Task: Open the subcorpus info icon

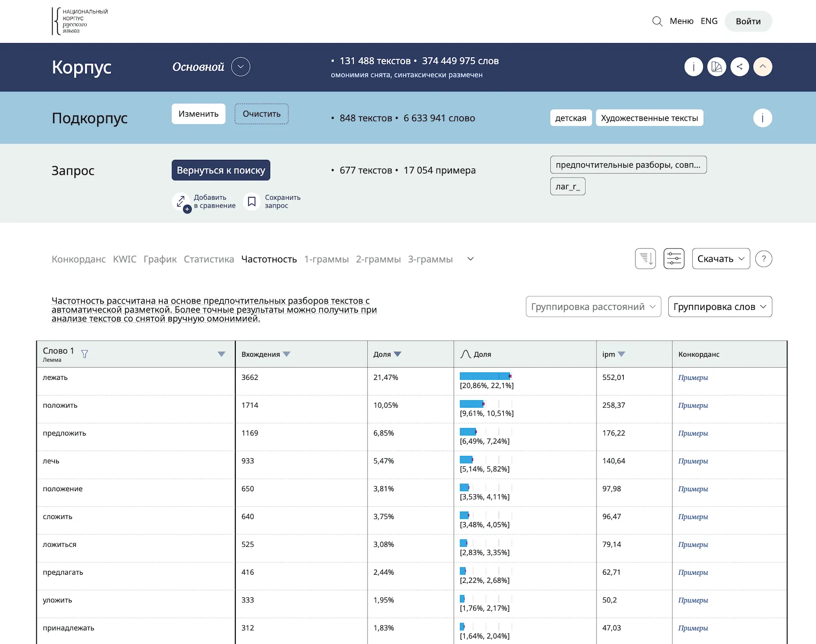Action: tap(763, 118)
